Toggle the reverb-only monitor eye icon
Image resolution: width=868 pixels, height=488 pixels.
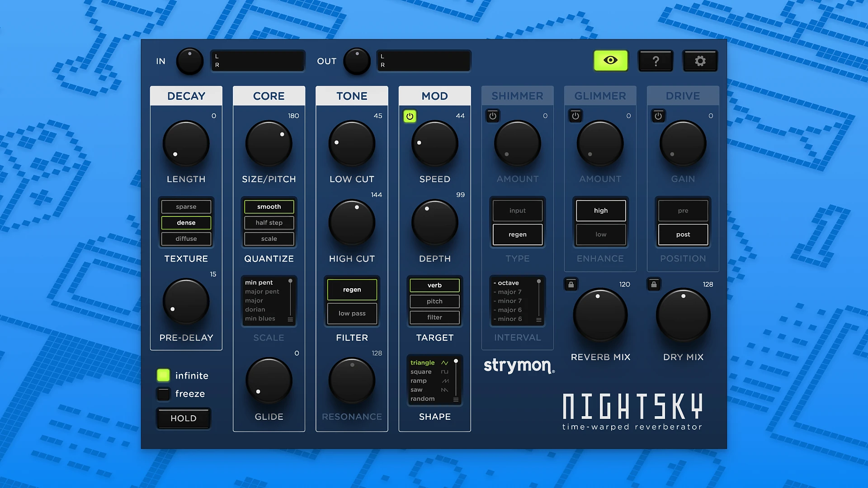click(x=610, y=60)
